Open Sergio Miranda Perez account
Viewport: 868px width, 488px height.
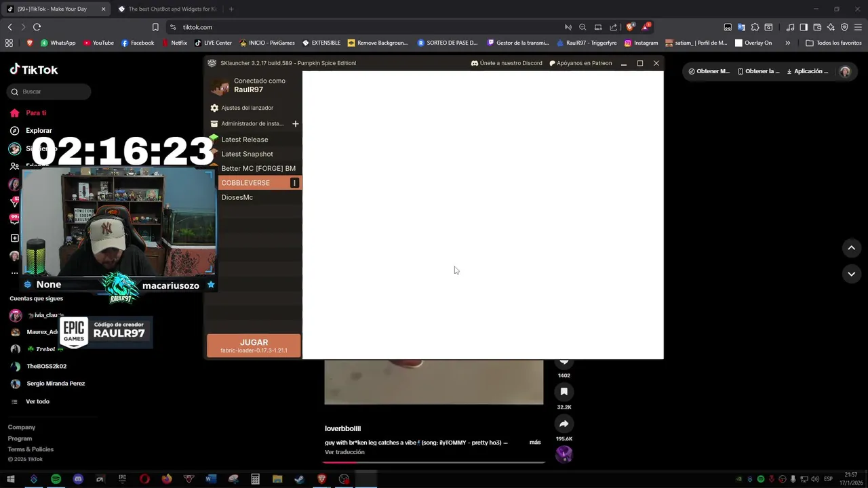(x=47, y=384)
